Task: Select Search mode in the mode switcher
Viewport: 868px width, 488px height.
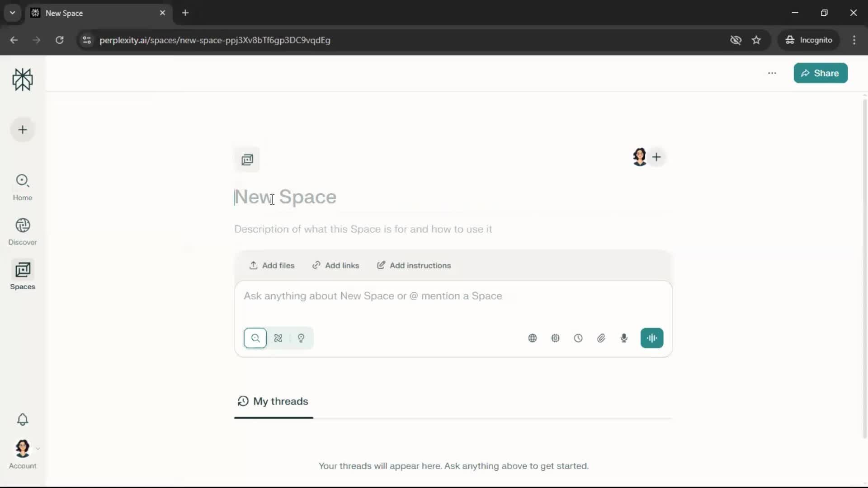Action: click(255, 338)
